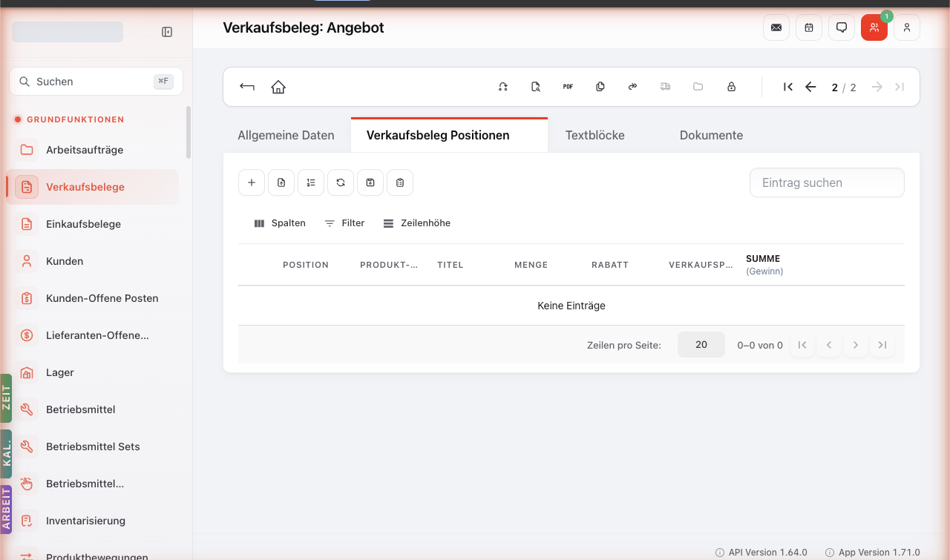
Task: Click the greyed folder icon in the toolbar
Action: 698,87
